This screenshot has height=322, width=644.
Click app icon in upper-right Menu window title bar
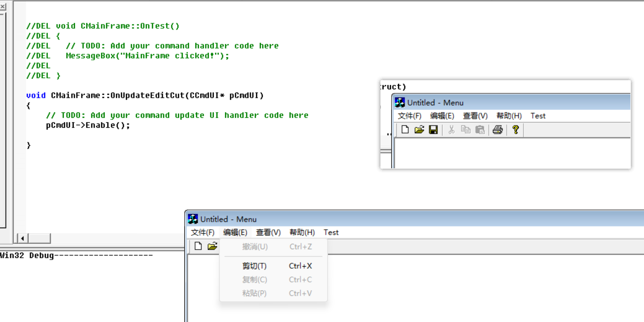[399, 103]
